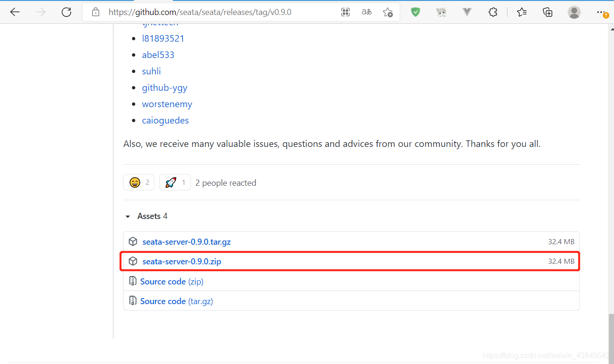The width and height of the screenshot is (614, 364).
Task: Open contributor abel533 profile
Action: click(158, 55)
